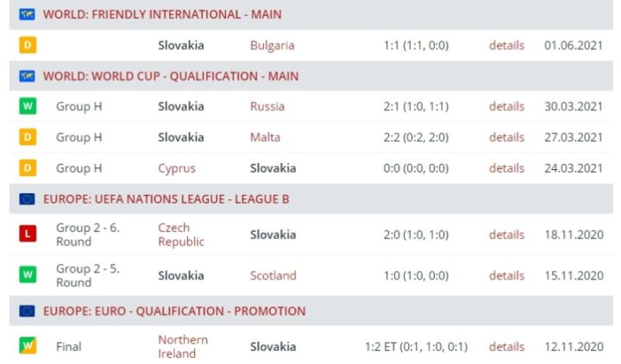Open details for Slovakia vs Russia

506,107
